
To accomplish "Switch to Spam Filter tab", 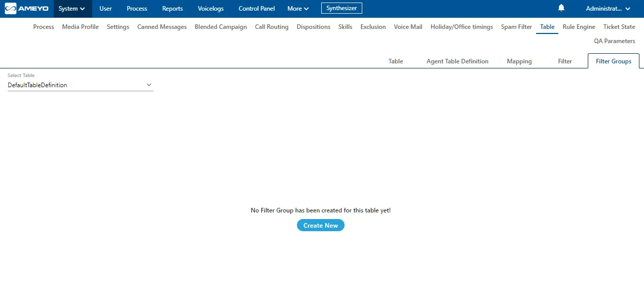I will [x=516, y=27].
